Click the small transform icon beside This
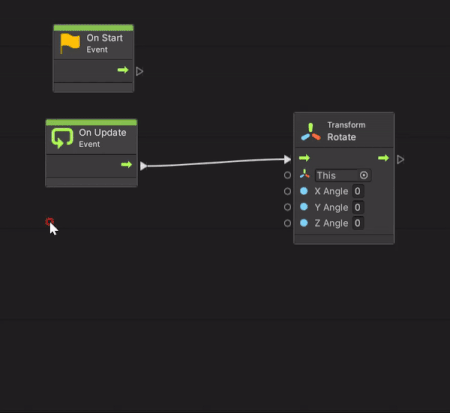Image resolution: width=450 pixels, height=413 pixels. click(x=304, y=174)
